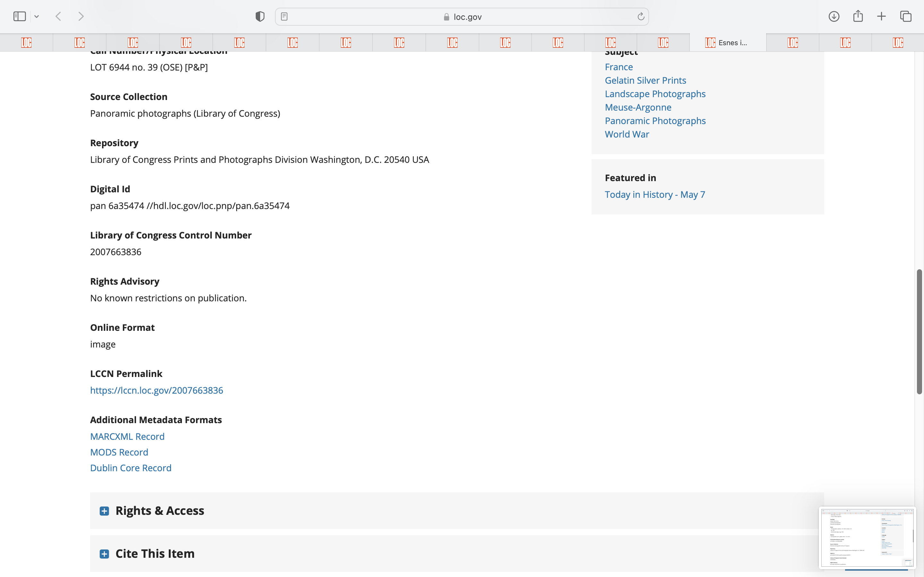Switch to the Esnes tab

point(727,42)
